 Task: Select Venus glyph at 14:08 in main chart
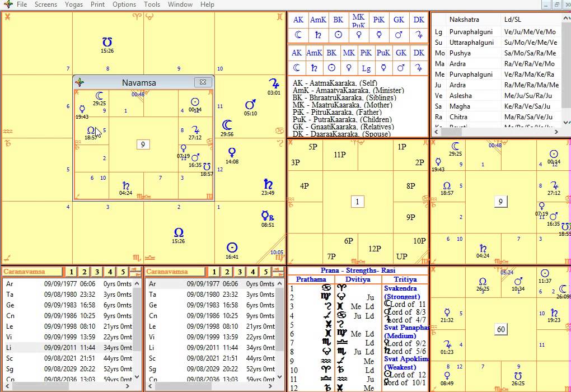tap(232, 152)
